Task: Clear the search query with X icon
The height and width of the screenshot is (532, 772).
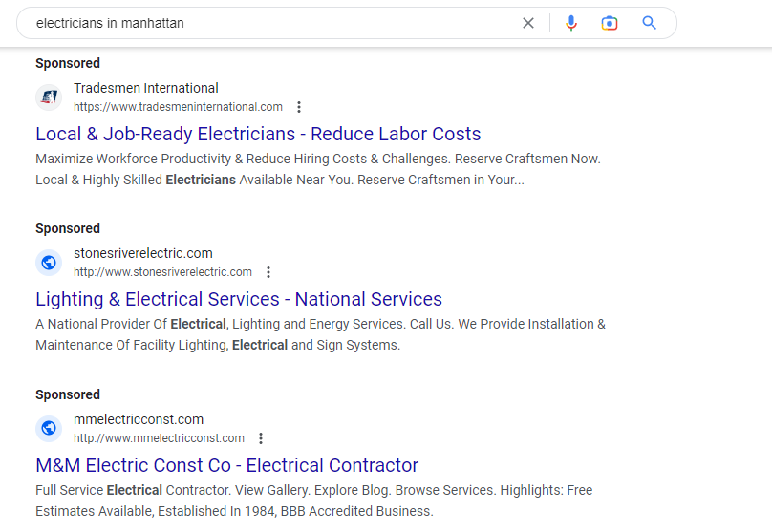Action: click(528, 23)
